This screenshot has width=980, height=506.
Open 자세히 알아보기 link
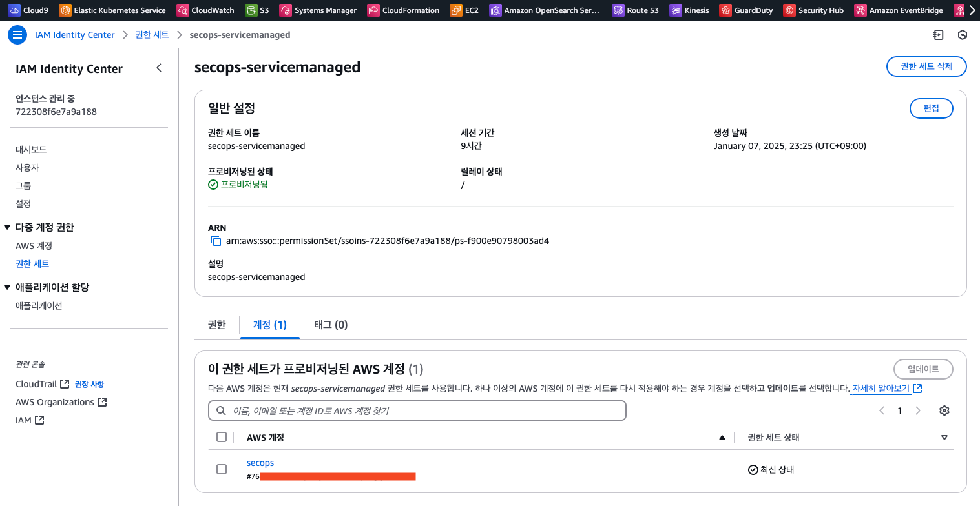pyautogui.click(x=886, y=389)
